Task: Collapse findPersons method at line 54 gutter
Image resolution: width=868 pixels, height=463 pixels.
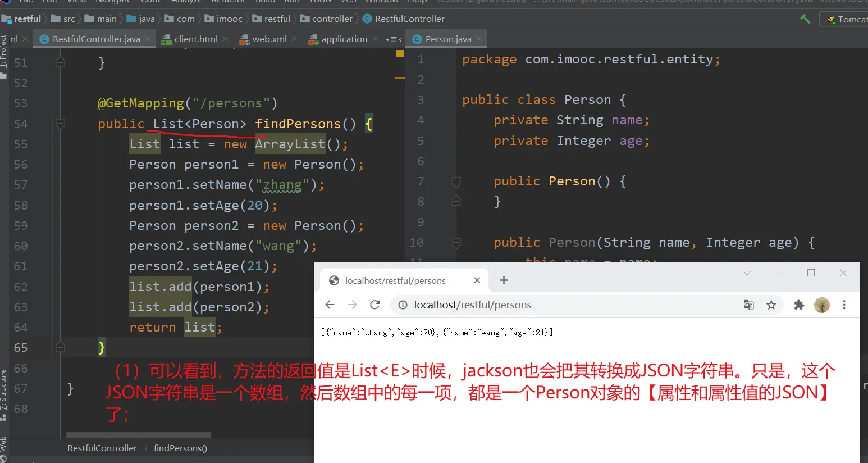Action: click(61, 124)
